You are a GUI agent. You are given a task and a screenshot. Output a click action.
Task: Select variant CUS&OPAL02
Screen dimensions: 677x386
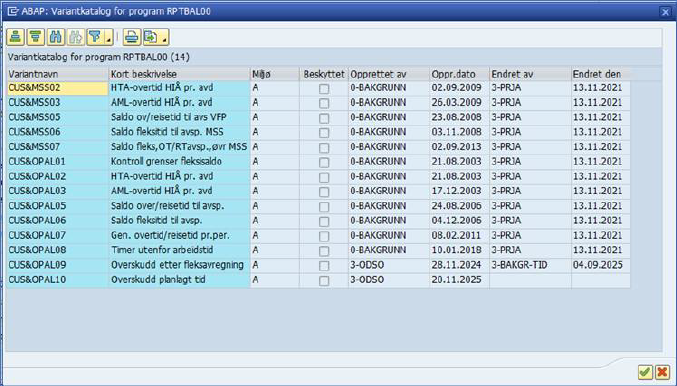click(x=57, y=177)
